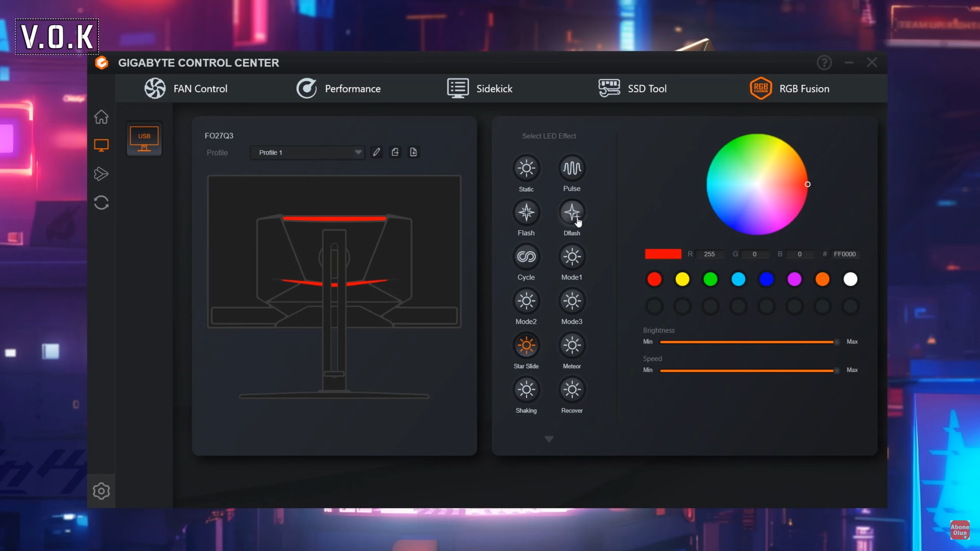
Task: Click the last empty custom color slot
Action: tap(850, 306)
